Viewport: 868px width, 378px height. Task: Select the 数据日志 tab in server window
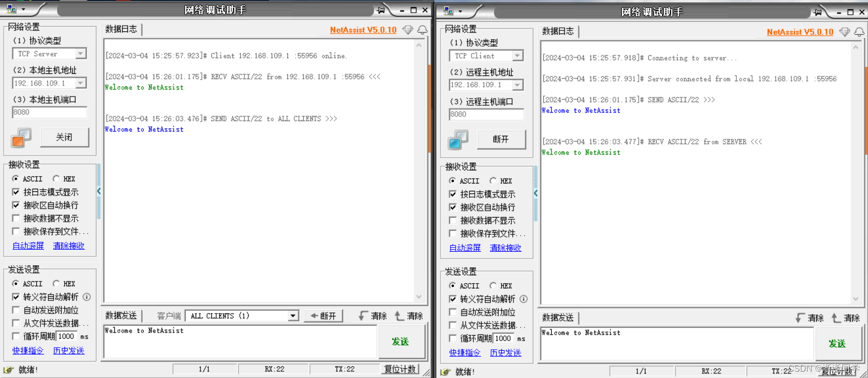coord(121,29)
